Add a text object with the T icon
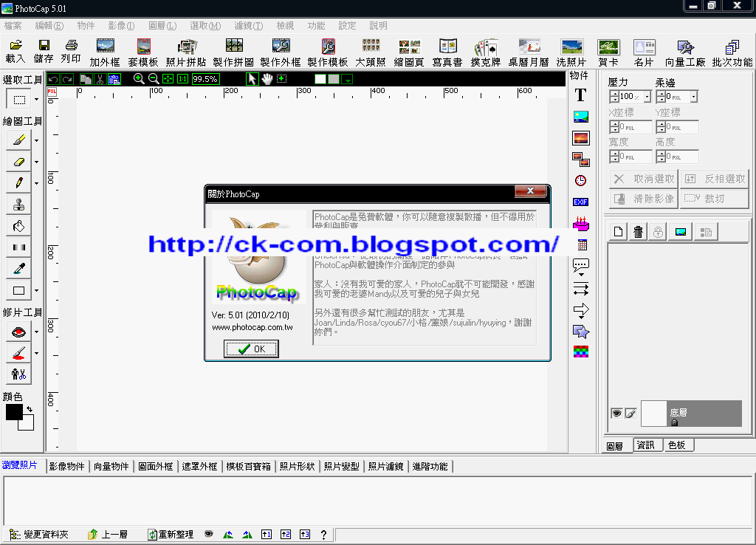Image resolution: width=756 pixels, height=545 pixels. 580,95
